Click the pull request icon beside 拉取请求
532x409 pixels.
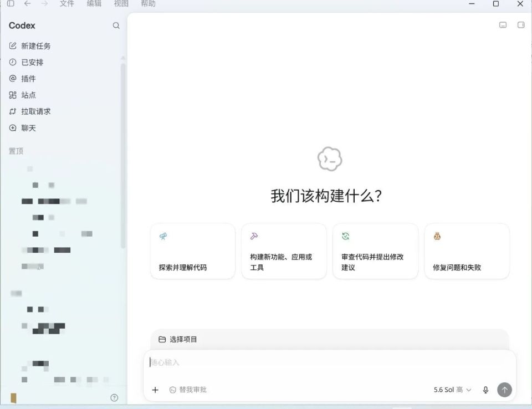tap(13, 111)
